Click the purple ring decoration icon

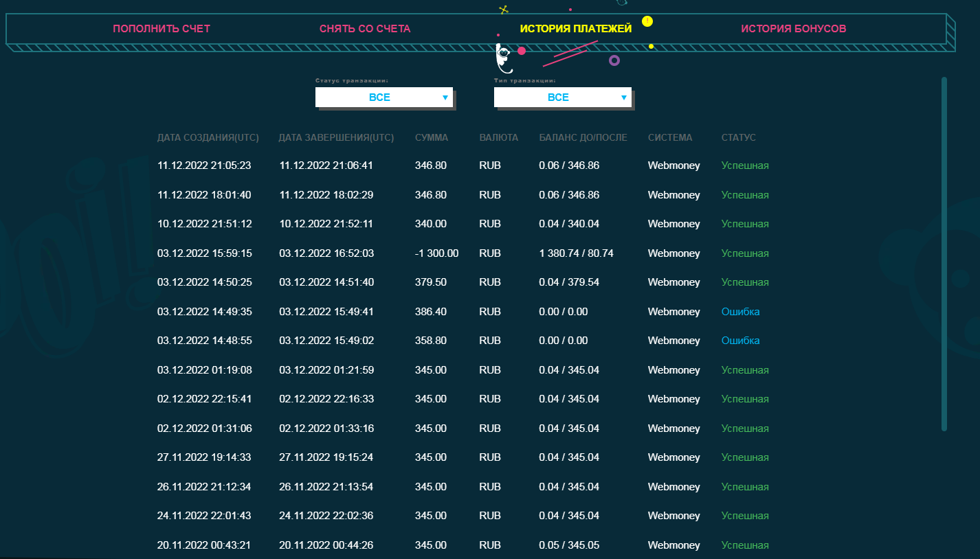[x=614, y=60]
